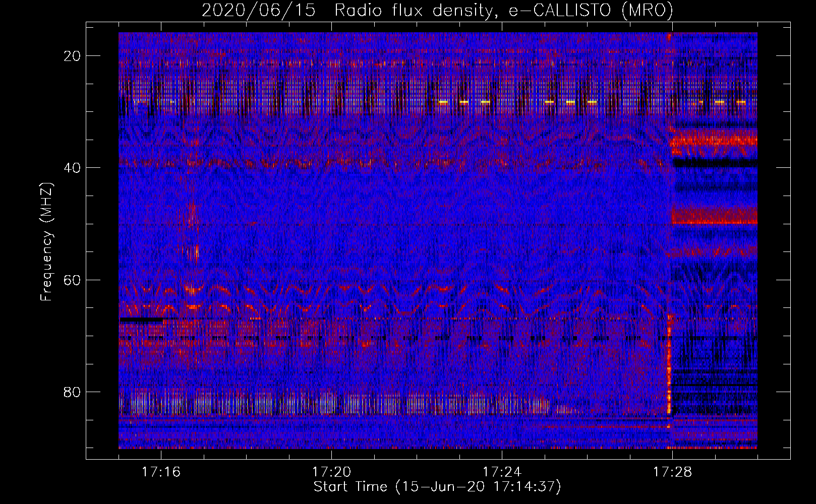816x504 pixels.
Task: Click the bright vertical burst near 17:28
Action: click(670, 370)
